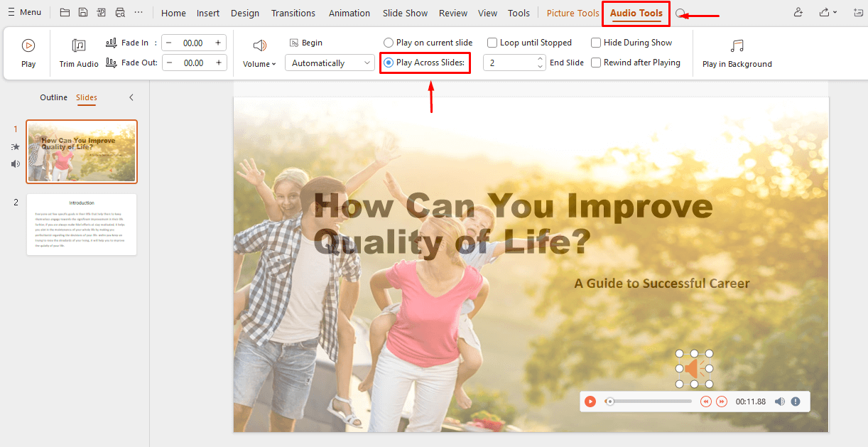Open the Trim Audio tool
The width and height of the screenshot is (868, 447).
tap(79, 46)
